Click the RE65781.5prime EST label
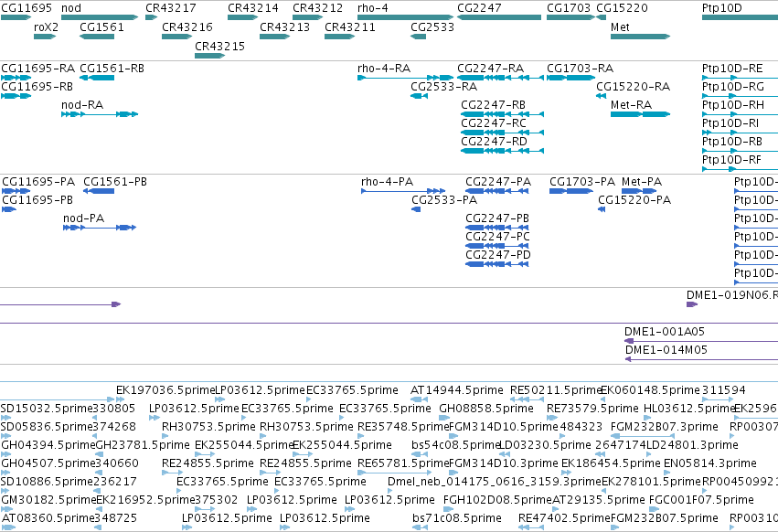The width and height of the screenshot is (778, 532). tap(403, 463)
